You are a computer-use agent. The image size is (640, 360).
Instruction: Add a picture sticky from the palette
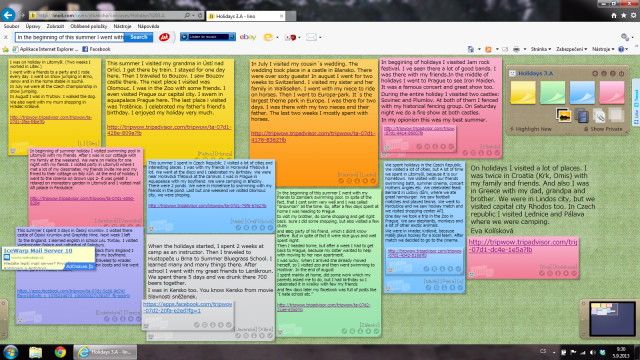(x=563, y=115)
